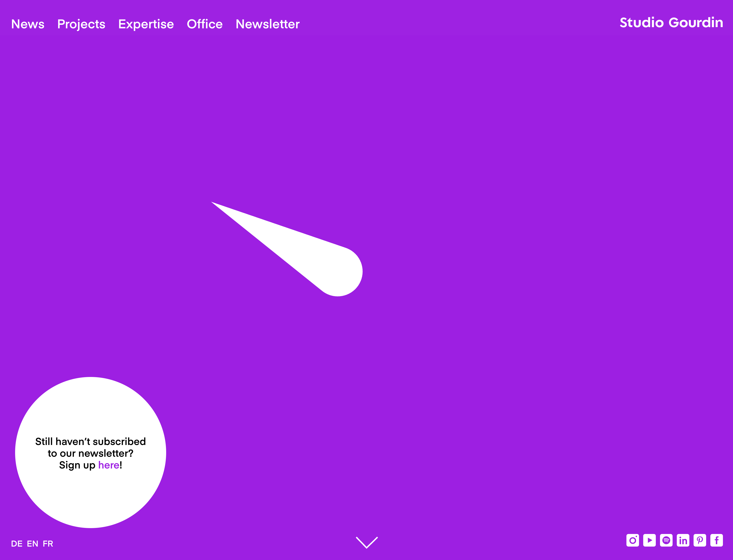The width and height of the screenshot is (733, 560).
Task: Open the Instagram social icon
Action: pos(632,540)
